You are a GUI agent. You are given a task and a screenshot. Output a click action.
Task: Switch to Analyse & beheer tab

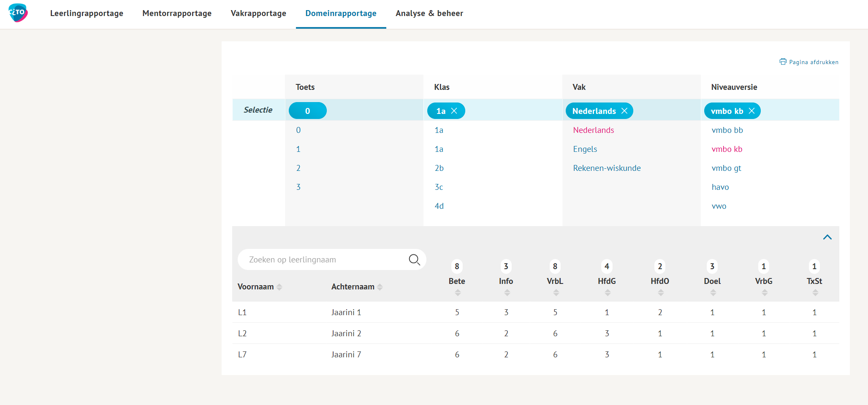click(x=429, y=13)
